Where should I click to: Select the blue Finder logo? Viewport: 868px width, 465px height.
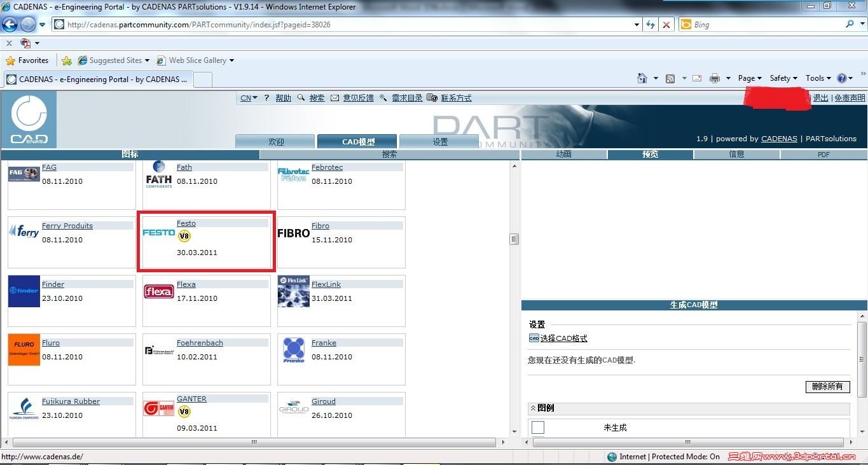[x=24, y=291]
